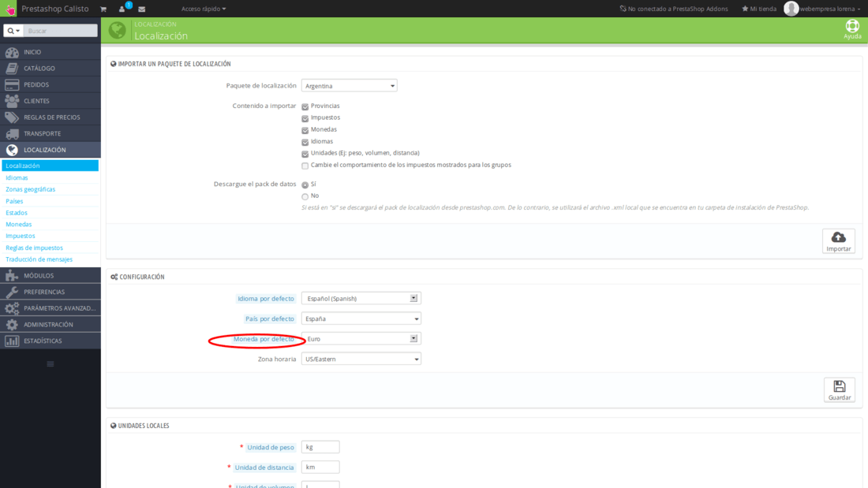Viewport: 868px width, 488px height.
Task: Click the Preferencias wrench icon
Action: click(12, 292)
